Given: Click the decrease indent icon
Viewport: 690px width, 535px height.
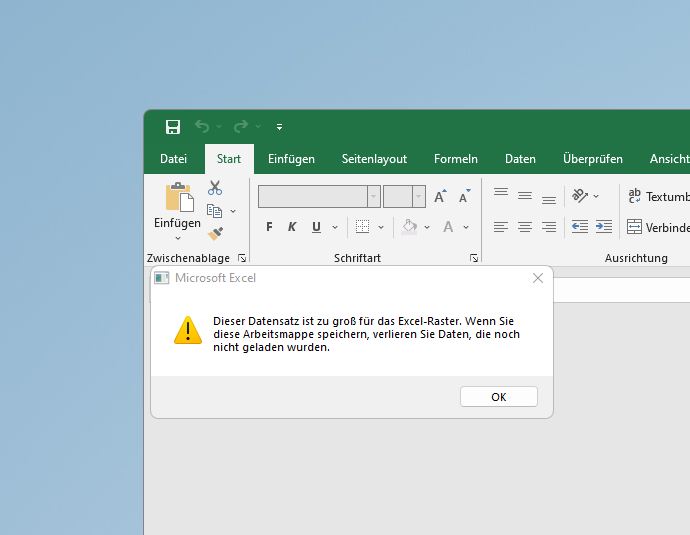Looking at the screenshot, I should 580,227.
